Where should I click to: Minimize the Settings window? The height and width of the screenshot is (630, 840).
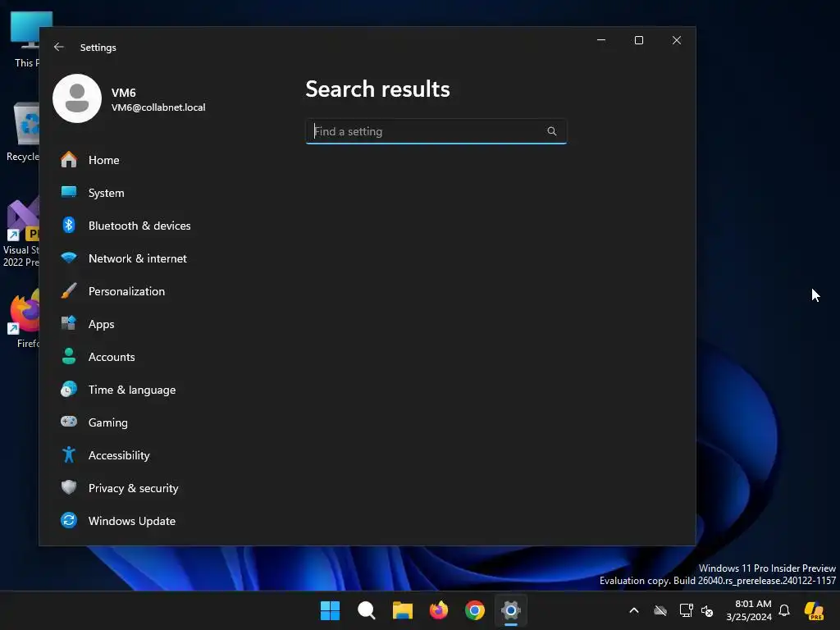point(601,40)
